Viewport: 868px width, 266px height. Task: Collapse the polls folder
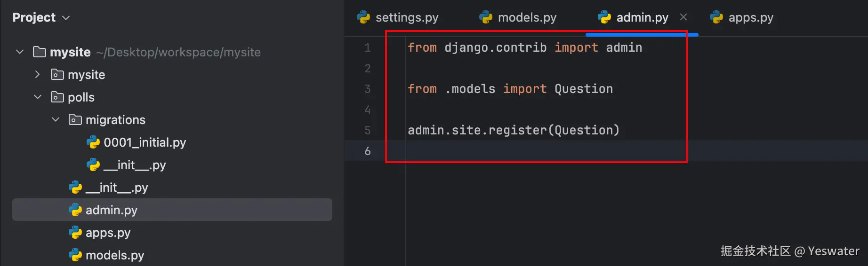[x=38, y=97]
